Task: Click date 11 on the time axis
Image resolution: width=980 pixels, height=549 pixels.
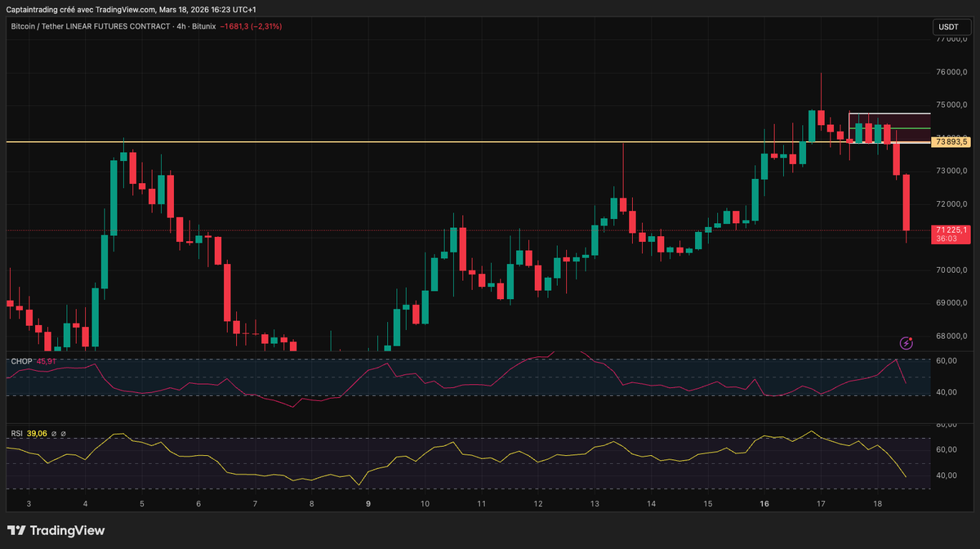Action: tap(482, 504)
